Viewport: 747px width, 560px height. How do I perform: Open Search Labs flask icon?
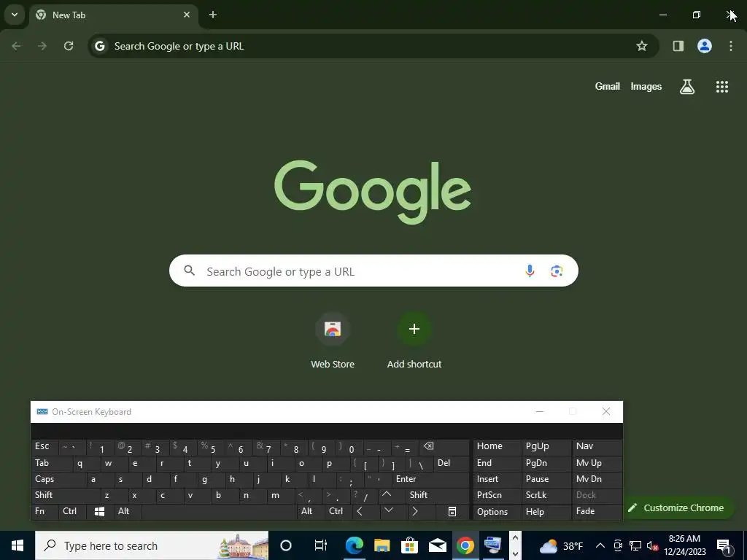687,87
